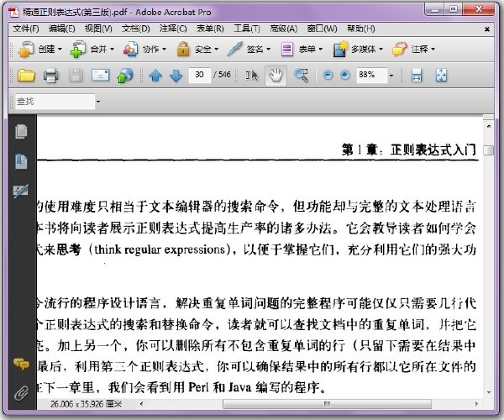Click the vertical scrollbar thumb
The height and width of the screenshot is (420, 504).
tap(489, 150)
